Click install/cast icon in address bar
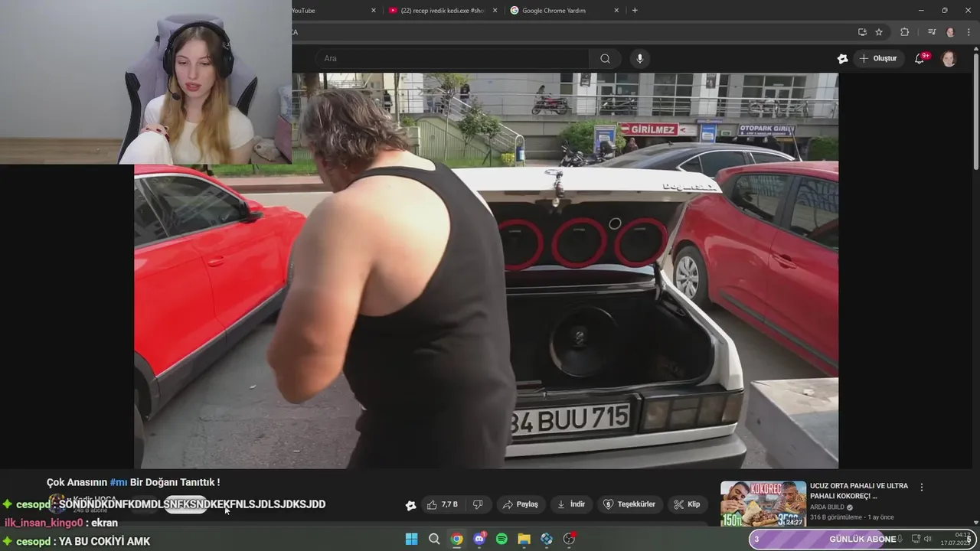The width and height of the screenshot is (980, 551). [862, 32]
